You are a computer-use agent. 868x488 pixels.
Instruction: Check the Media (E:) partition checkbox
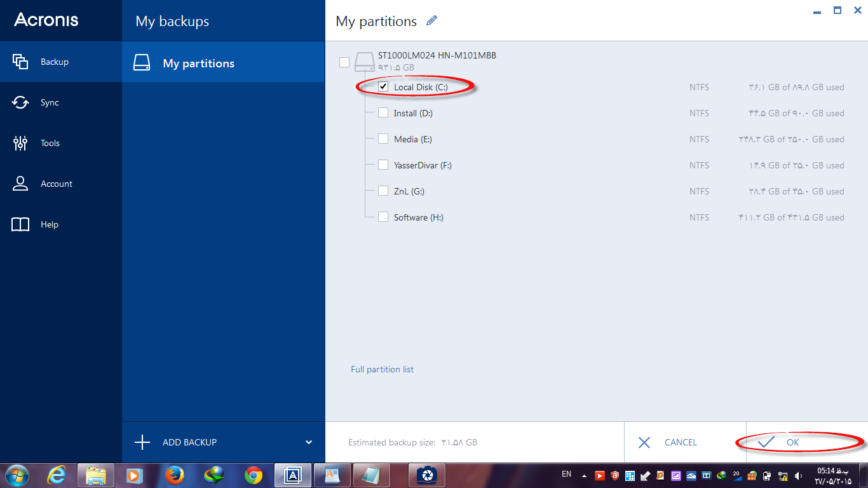383,139
